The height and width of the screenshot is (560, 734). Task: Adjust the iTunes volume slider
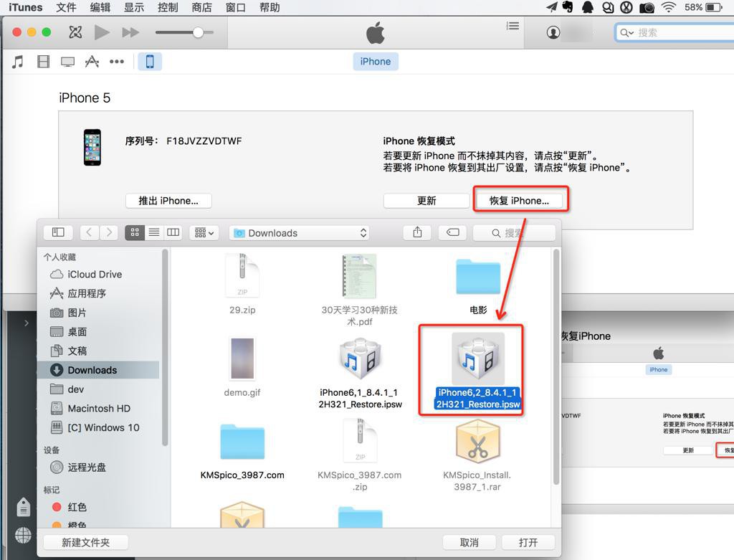[184, 32]
